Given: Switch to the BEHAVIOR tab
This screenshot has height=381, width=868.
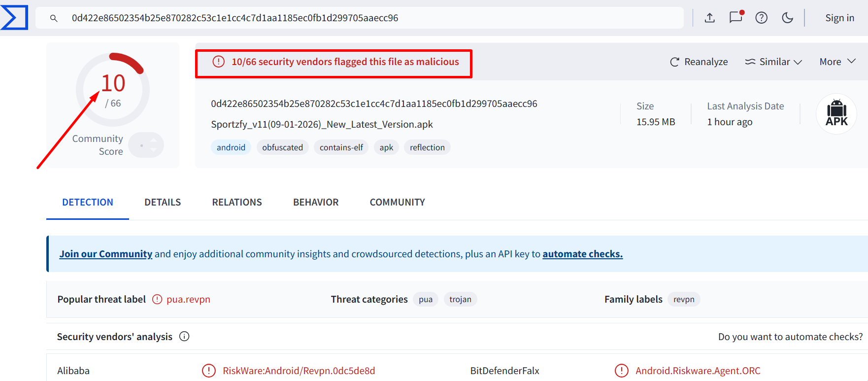Looking at the screenshot, I should [x=316, y=202].
